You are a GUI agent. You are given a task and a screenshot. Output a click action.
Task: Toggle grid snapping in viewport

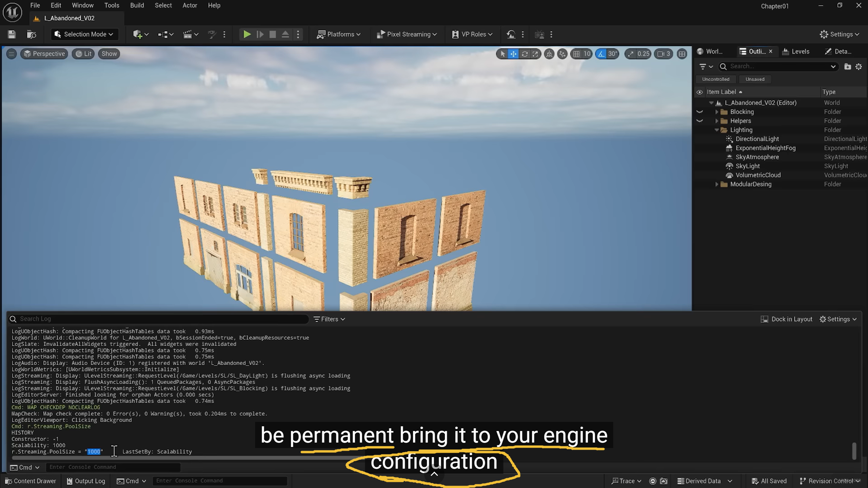(x=576, y=54)
